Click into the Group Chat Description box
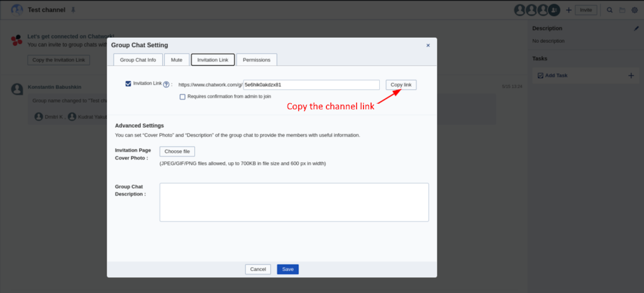Viewport: 644px width, 293px height. point(294,202)
